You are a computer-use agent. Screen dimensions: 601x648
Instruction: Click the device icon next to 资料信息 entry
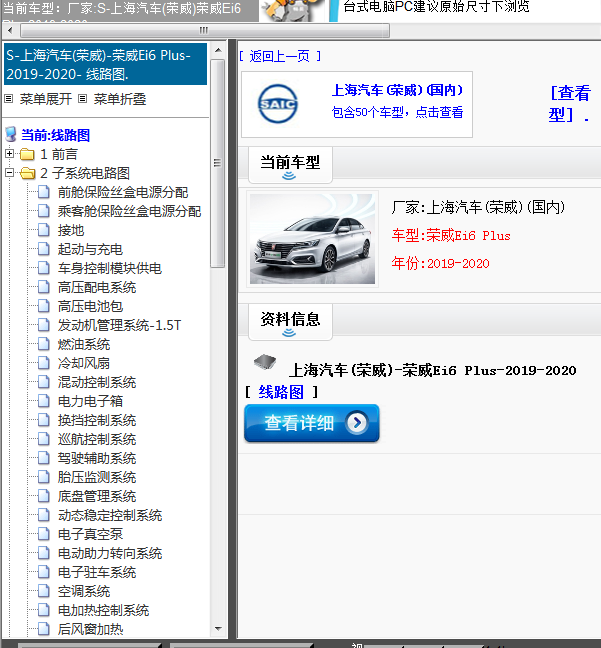tap(265, 362)
